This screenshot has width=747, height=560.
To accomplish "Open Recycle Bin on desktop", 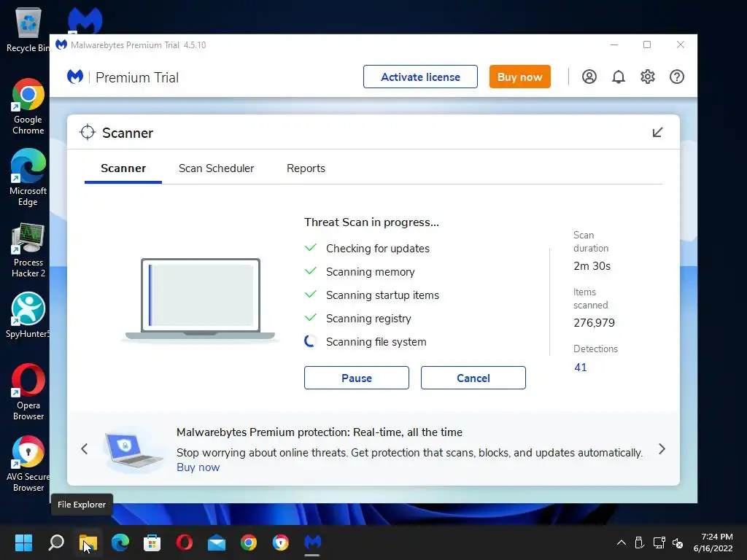I will point(28,29).
